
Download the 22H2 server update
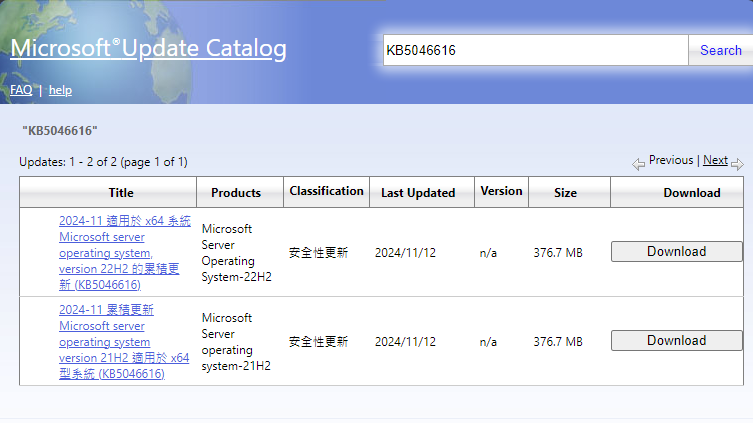click(x=676, y=252)
